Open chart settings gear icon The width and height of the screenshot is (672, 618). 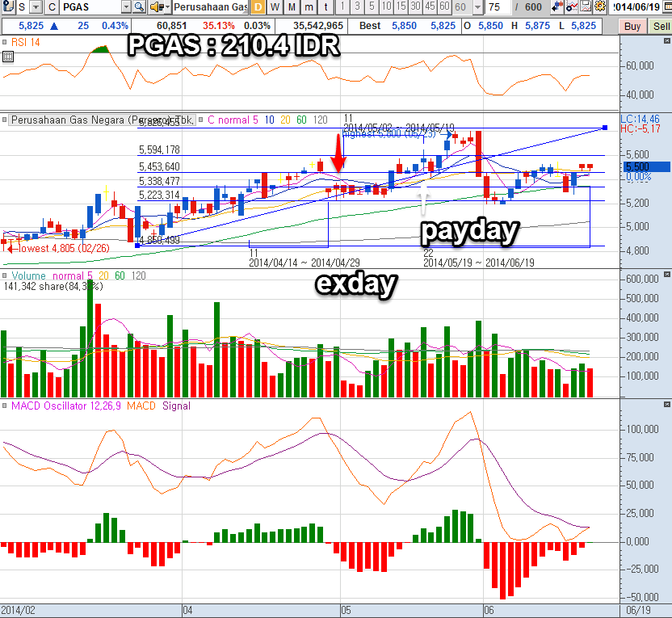point(600,6)
